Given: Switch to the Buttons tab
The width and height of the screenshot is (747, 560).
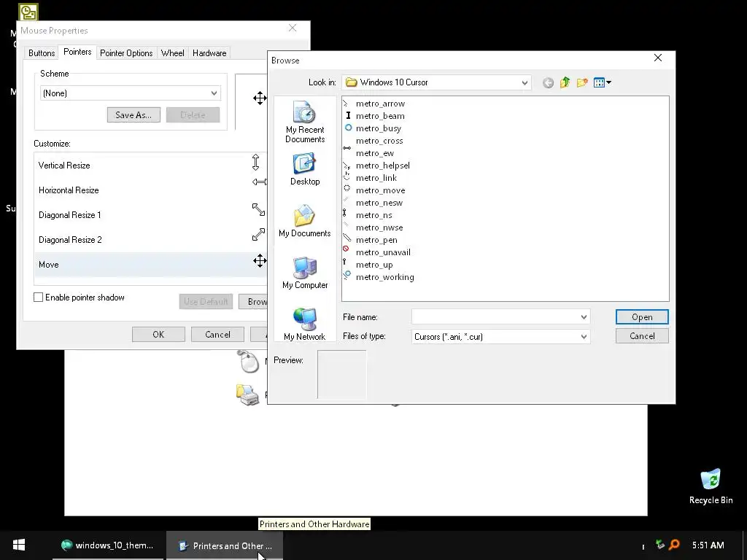Looking at the screenshot, I should pos(42,52).
